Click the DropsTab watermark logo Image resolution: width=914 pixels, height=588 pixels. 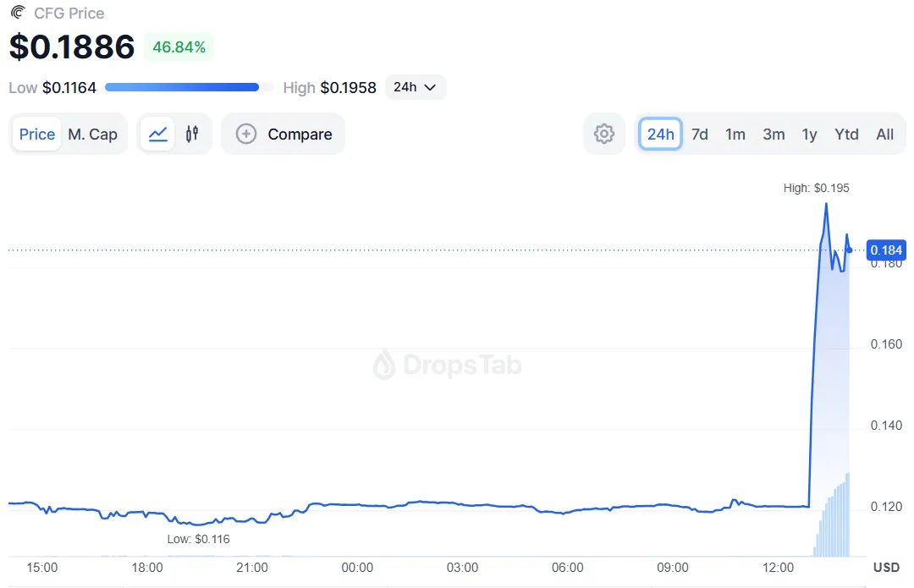(x=384, y=365)
